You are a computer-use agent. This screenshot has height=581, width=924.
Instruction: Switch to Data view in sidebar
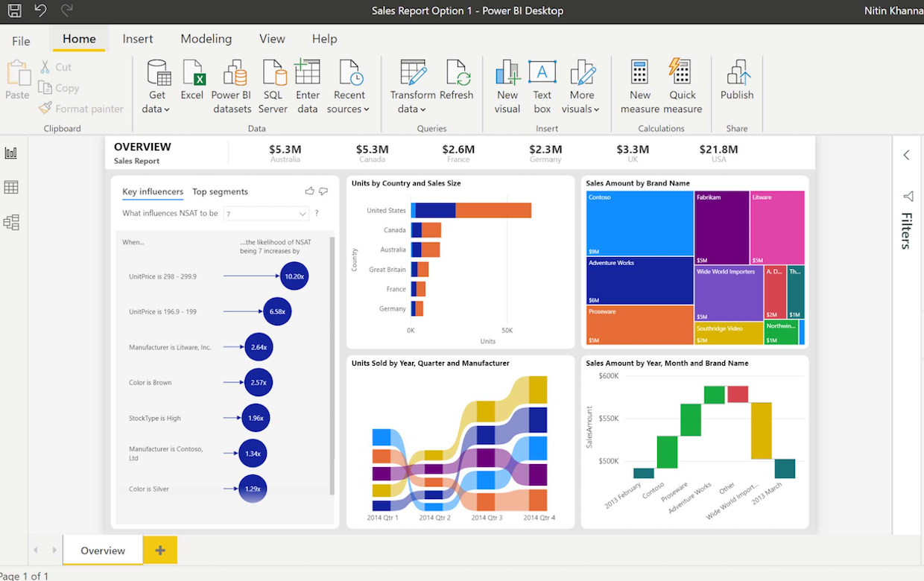coord(11,188)
